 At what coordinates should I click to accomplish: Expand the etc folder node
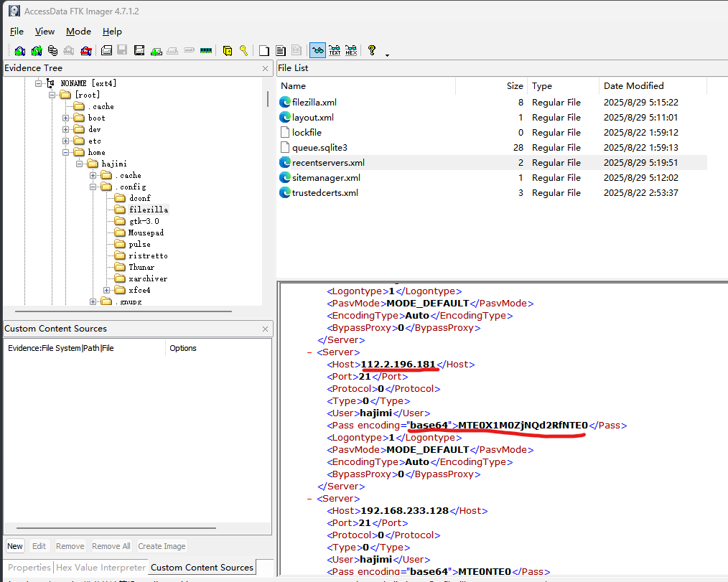[65, 141]
